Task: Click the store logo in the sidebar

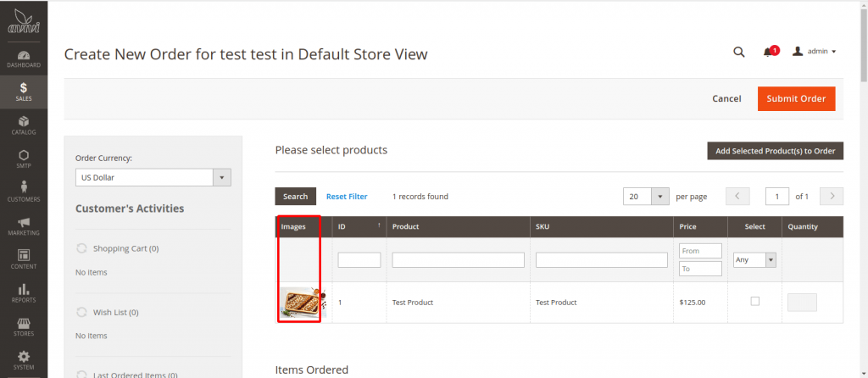Action: tap(23, 22)
